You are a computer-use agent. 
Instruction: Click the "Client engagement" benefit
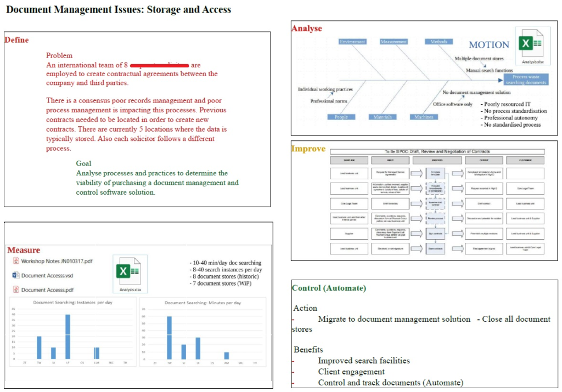pyautogui.click(x=351, y=372)
